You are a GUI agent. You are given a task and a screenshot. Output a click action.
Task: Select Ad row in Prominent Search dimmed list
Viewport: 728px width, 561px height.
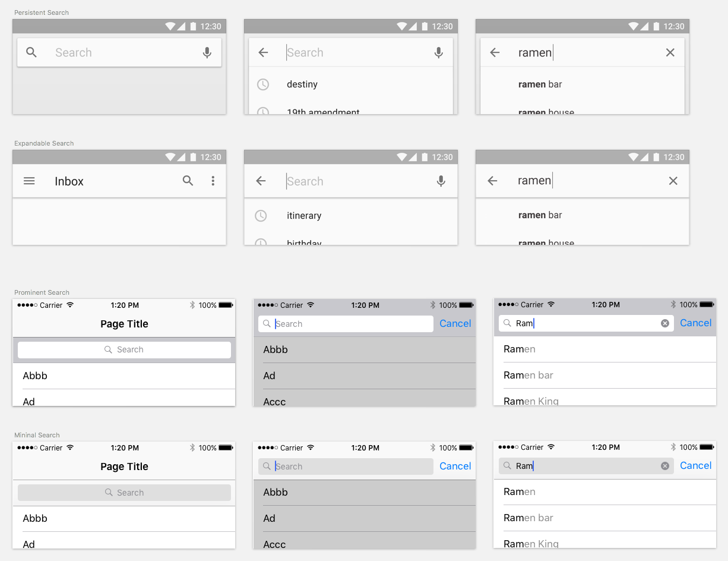[365, 376]
